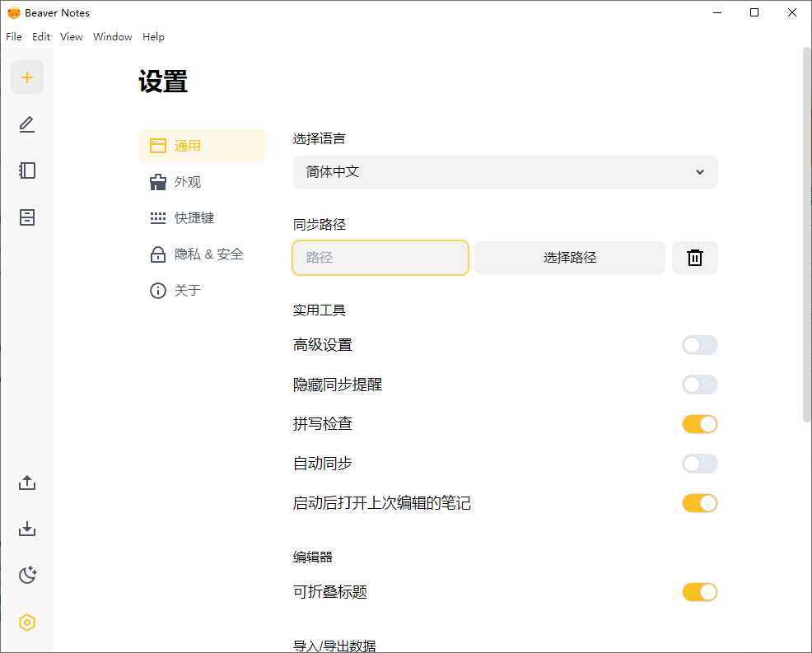This screenshot has height=653, width=812.
Task: Disable the 拼写检查 switch
Action: point(699,424)
